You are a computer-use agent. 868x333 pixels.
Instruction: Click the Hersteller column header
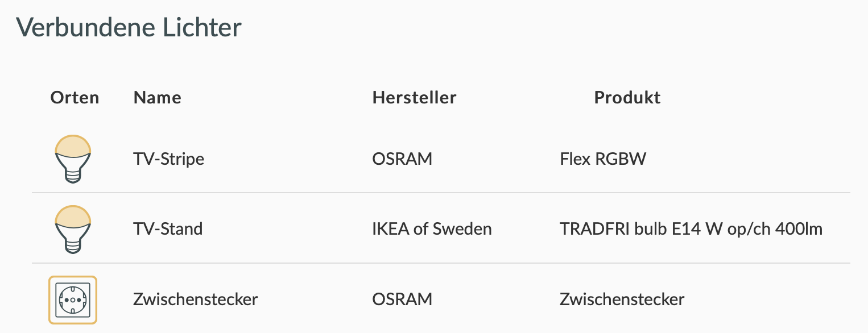click(414, 98)
